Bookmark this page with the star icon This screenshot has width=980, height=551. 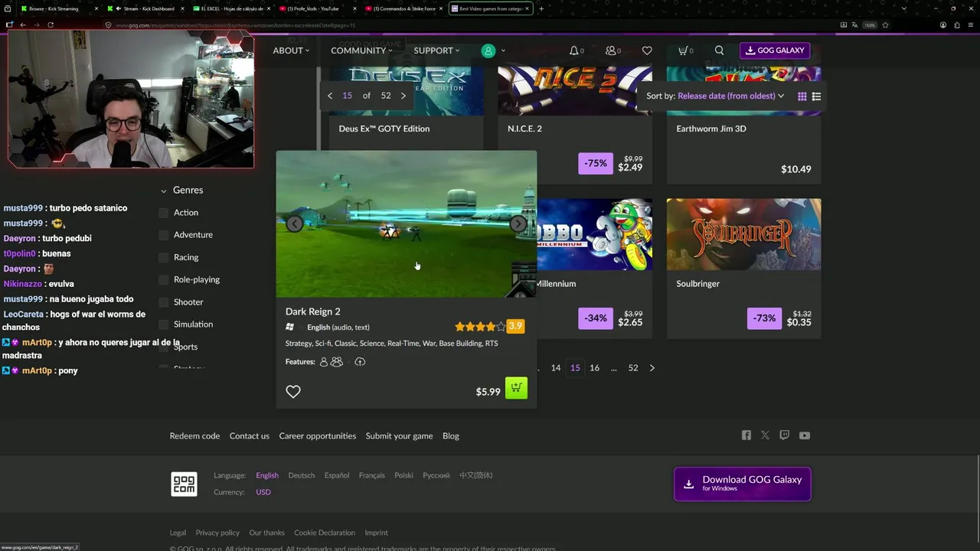[x=885, y=24]
